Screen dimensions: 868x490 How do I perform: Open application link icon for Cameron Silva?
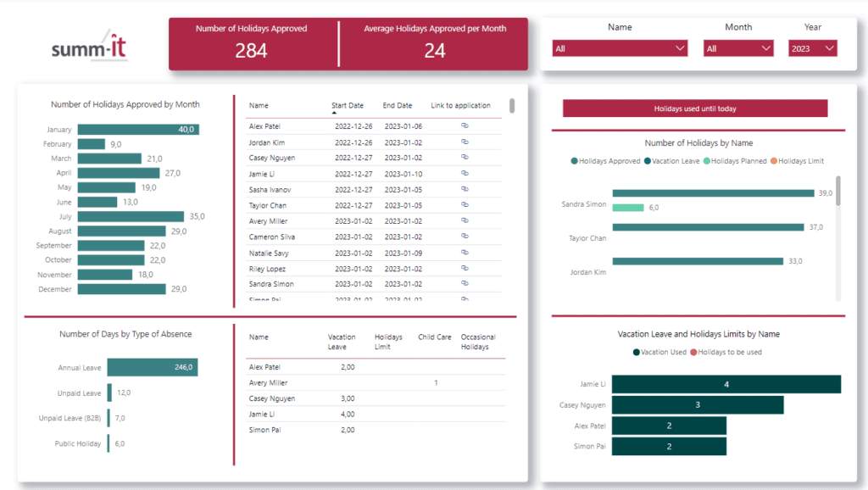point(465,236)
